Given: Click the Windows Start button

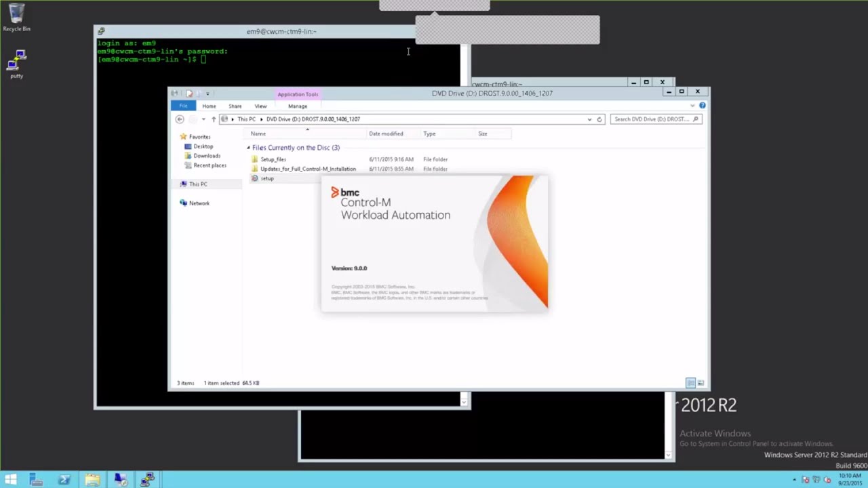Looking at the screenshot, I should pyautogui.click(x=10, y=479).
